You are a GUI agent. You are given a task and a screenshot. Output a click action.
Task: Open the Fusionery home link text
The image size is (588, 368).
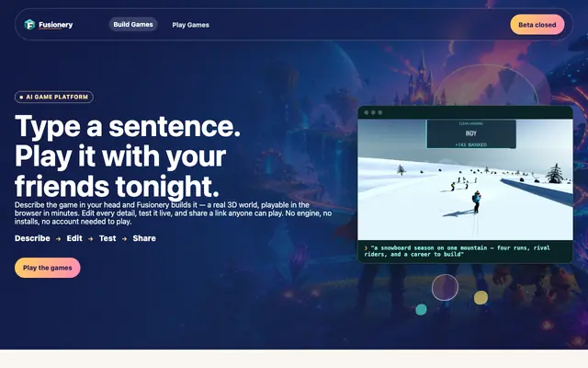[x=55, y=25]
